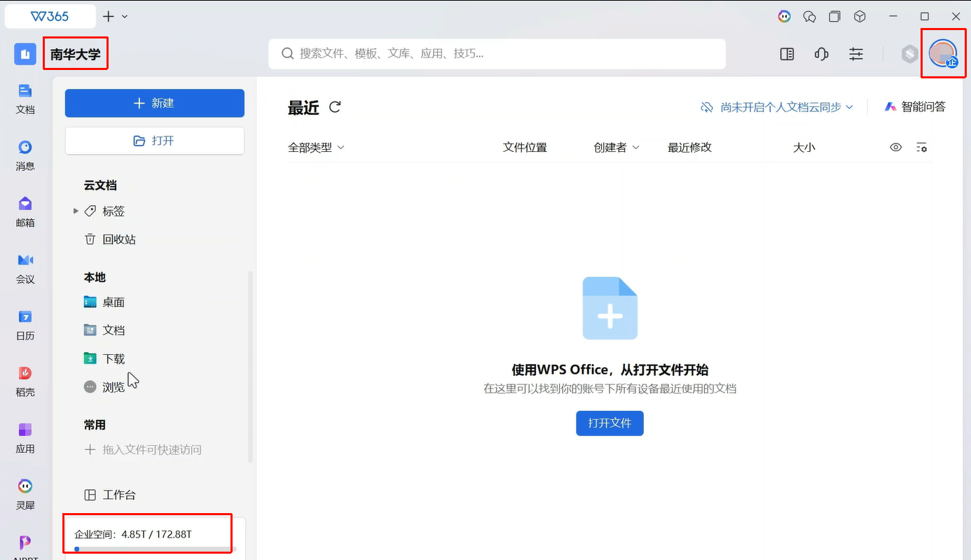This screenshot has height=560, width=971.
Task: Toggle the side panel layout icon
Action: coord(787,54)
